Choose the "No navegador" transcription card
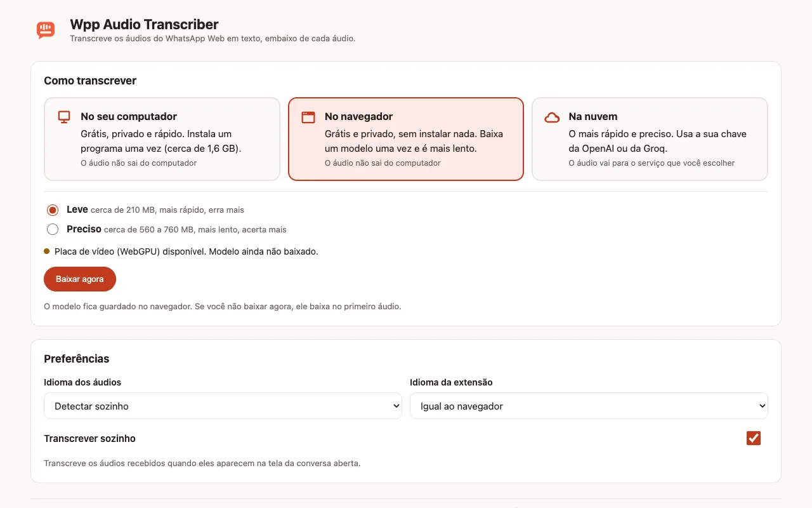812x508 pixels. point(406,139)
